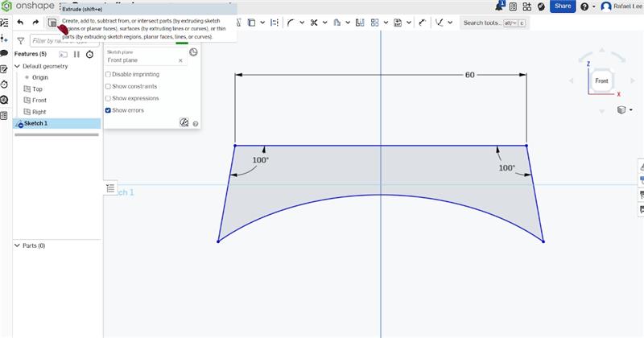Click the Share button
The height and width of the screenshot is (338, 644).
point(562,6)
